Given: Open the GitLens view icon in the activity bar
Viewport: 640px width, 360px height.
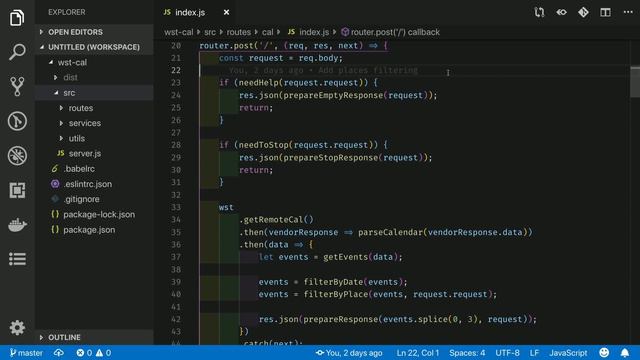Looking at the screenshot, I should [x=17, y=121].
